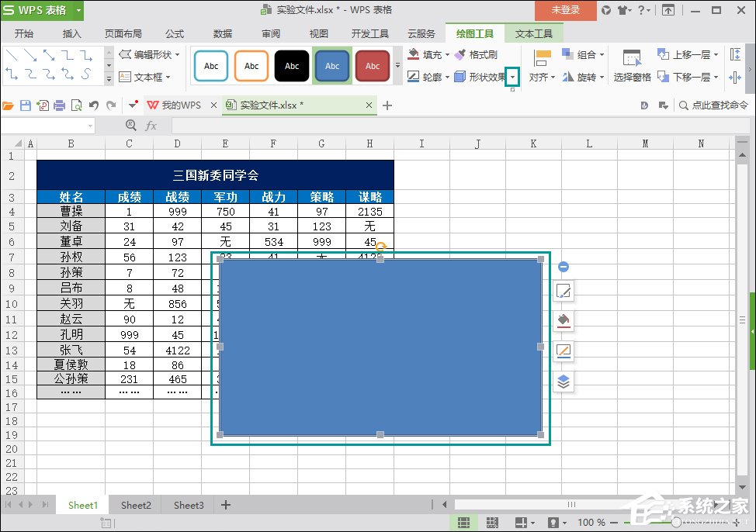Click the 上移一层 bring forward icon
The image size is (756, 532).
(x=688, y=54)
